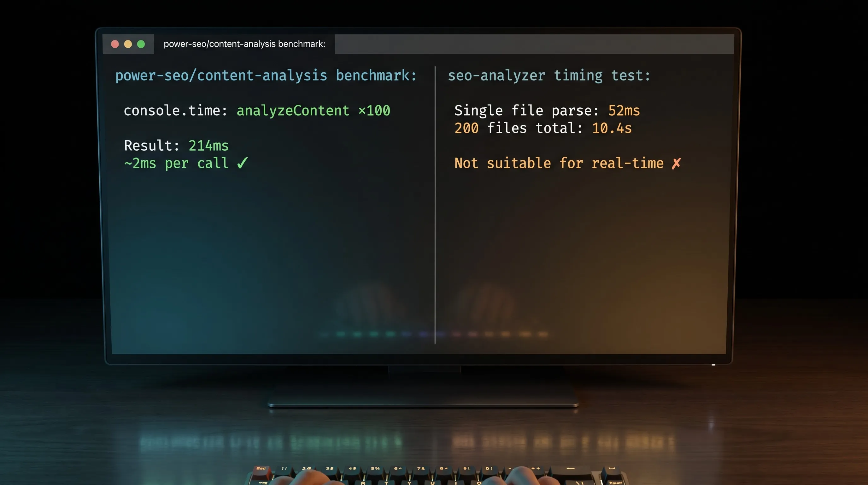
Task: Select the leftmost teal indicator light
Action: (324, 334)
